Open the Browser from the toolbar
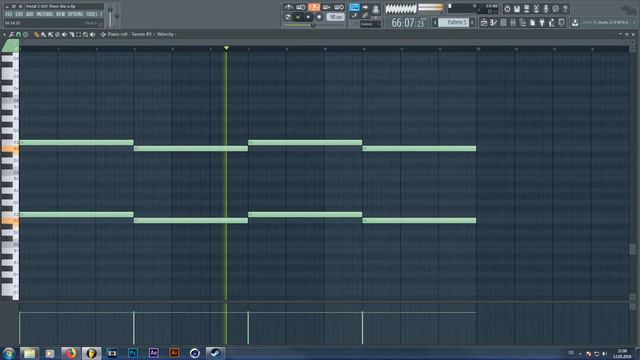Image resolution: width=640 pixels, height=360 pixels. [x=522, y=22]
